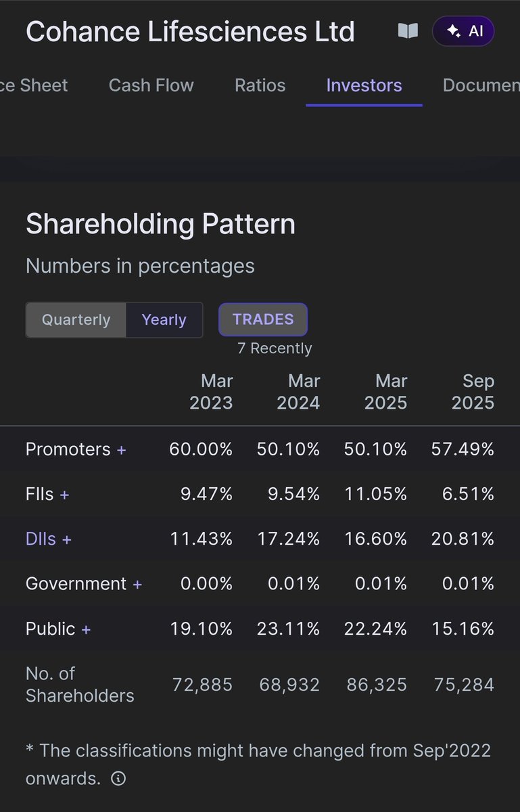Click FIIs value 9.47%
520x812 pixels.
click(x=206, y=495)
